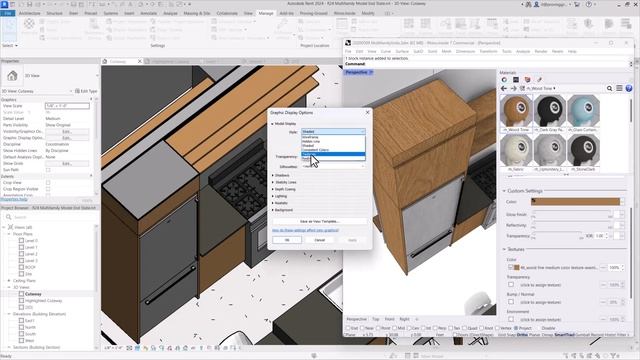The image size is (640, 360).
Task: Click the red cube icon in Rhino Materials toolbar
Action: tap(527, 80)
